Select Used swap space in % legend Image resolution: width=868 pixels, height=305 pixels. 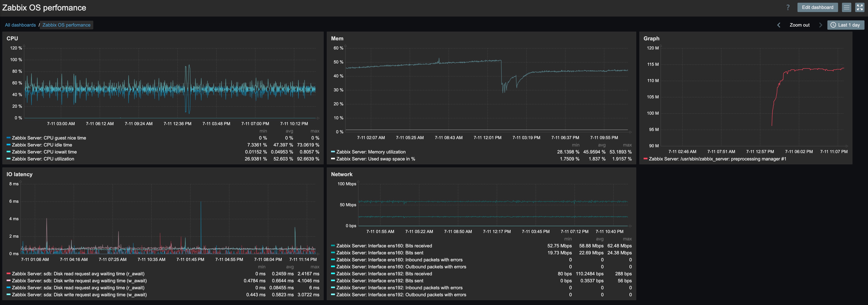tap(376, 159)
